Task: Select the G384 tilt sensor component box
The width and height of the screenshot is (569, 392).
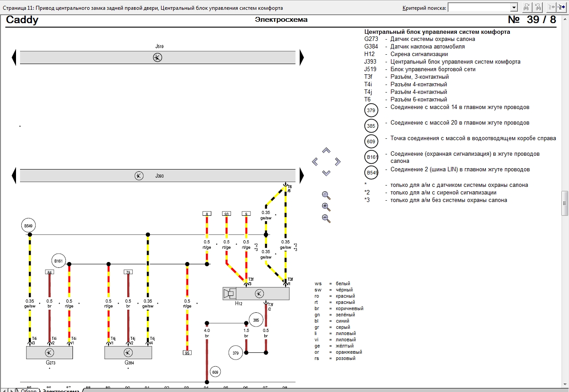Action: pos(128,352)
